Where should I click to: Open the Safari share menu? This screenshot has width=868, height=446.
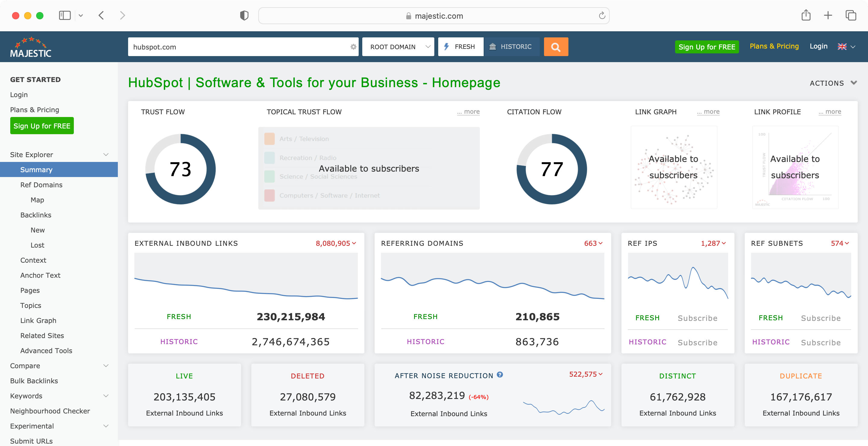click(806, 15)
